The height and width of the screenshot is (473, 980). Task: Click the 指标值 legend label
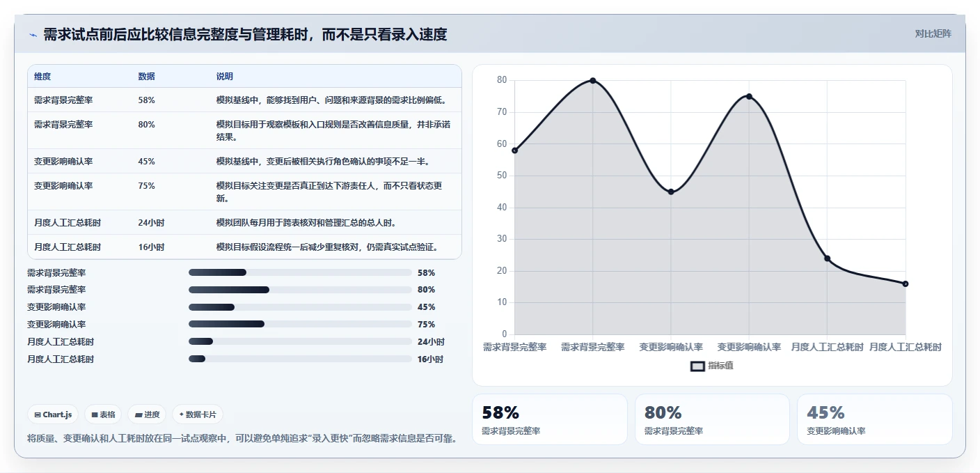click(721, 366)
